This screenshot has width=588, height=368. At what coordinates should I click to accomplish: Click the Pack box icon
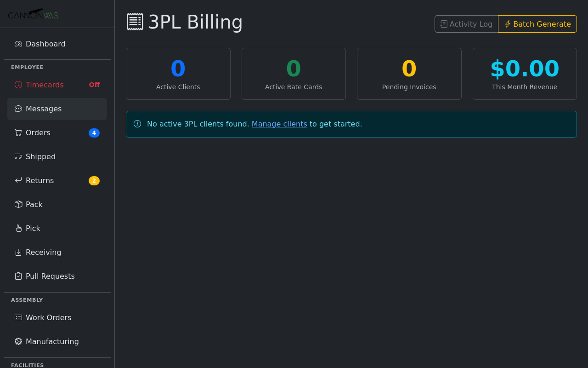17,204
